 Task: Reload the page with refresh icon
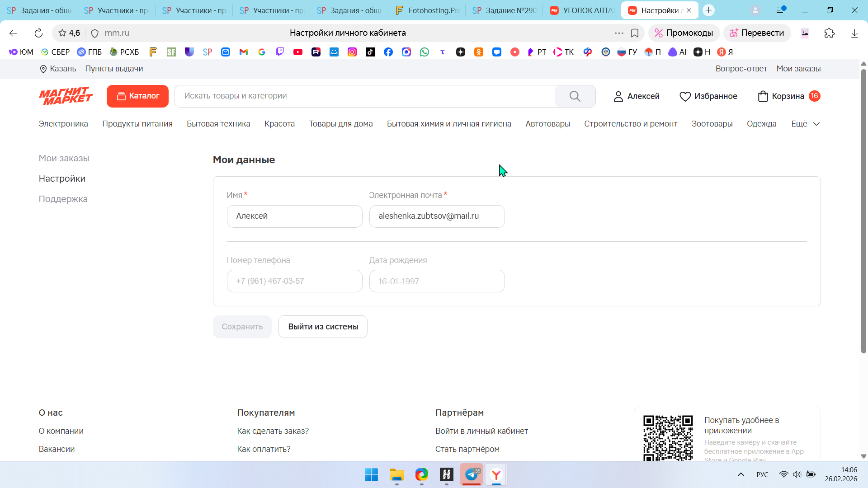click(38, 33)
